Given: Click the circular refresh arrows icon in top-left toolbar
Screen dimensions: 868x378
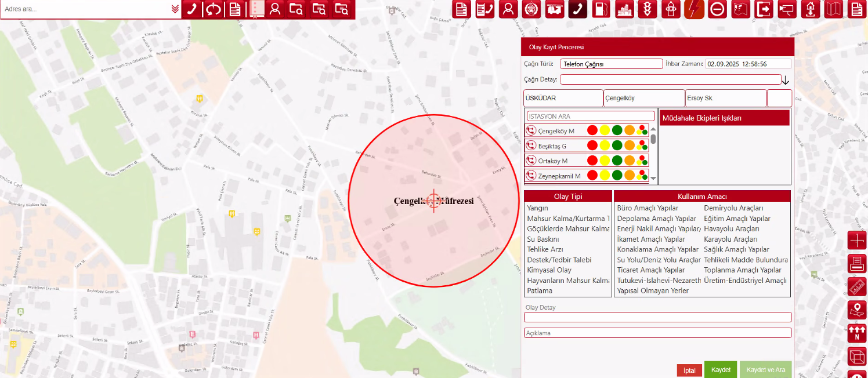Looking at the screenshot, I should 213,9.
